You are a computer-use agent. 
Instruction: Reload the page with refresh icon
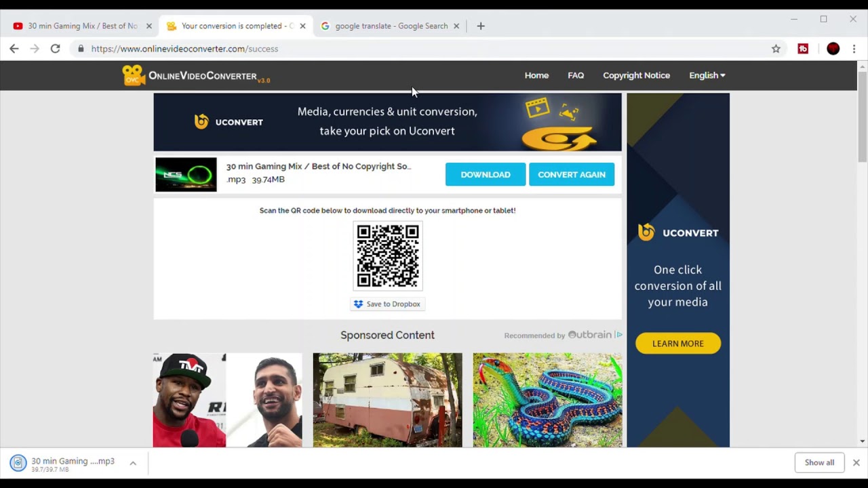point(55,49)
